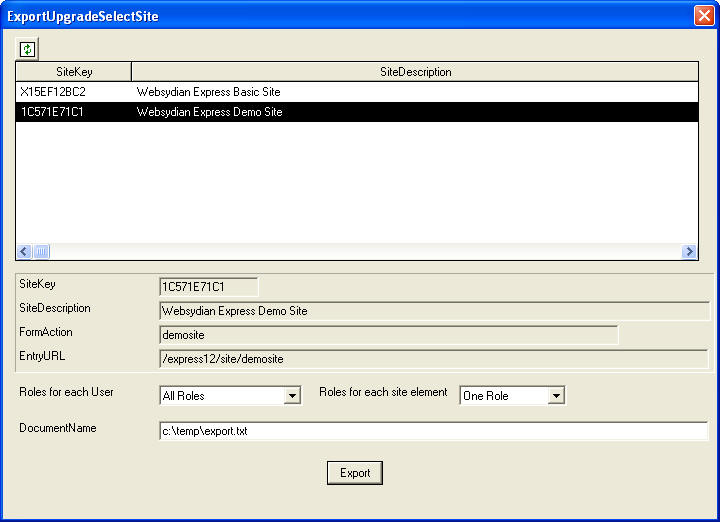The image size is (720, 522).
Task: Click the EntryURL field
Action: pyautogui.click(x=434, y=359)
